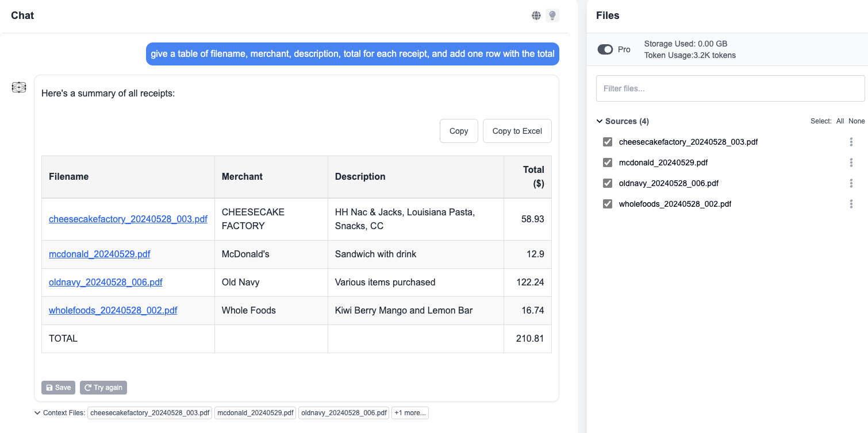Click the 210.81 grand total cell

528,338
